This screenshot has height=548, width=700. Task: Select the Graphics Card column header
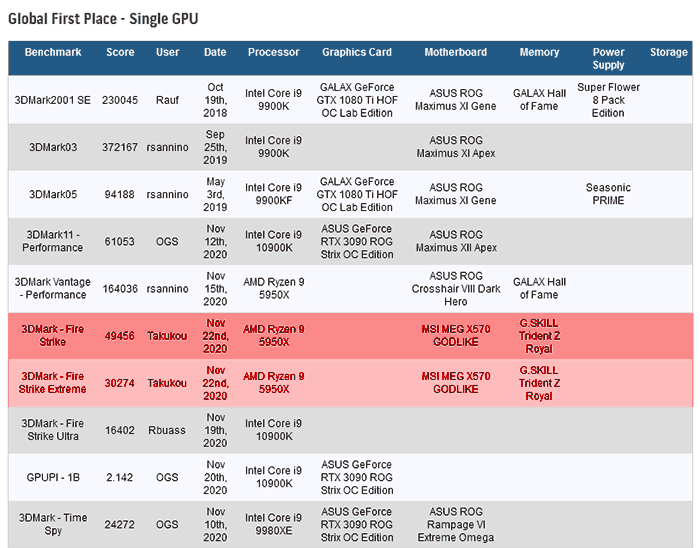[357, 52]
